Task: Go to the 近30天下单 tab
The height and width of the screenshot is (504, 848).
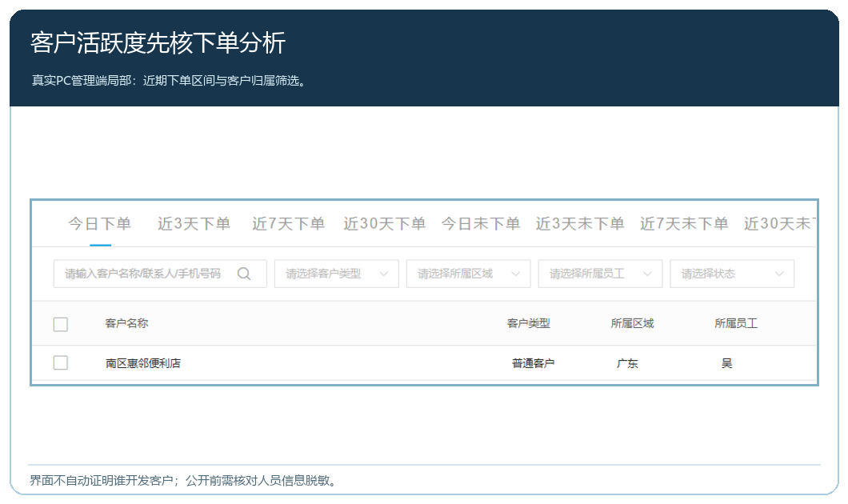Action: 385,224
